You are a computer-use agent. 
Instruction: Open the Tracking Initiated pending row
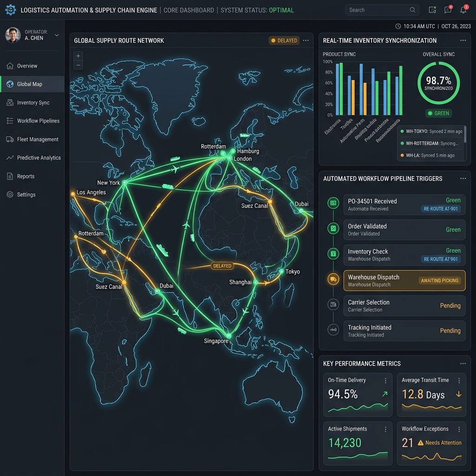404,331
